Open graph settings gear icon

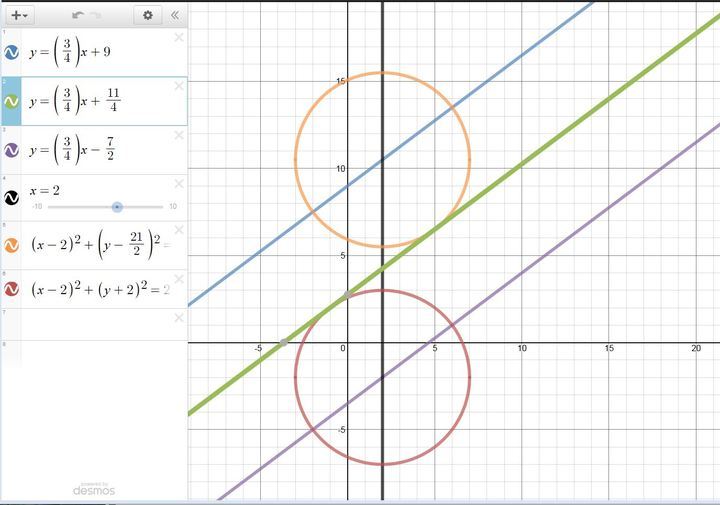(148, 15)
